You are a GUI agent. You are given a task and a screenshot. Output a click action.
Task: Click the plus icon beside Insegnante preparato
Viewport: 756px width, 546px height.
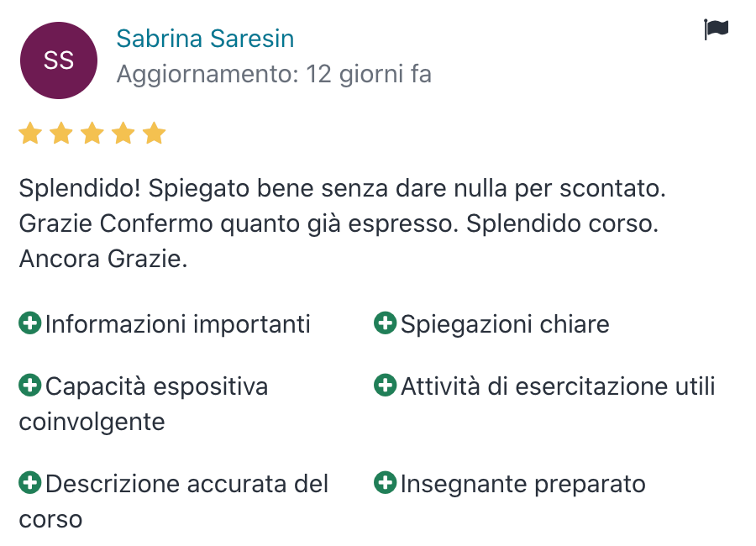(385, 483)
